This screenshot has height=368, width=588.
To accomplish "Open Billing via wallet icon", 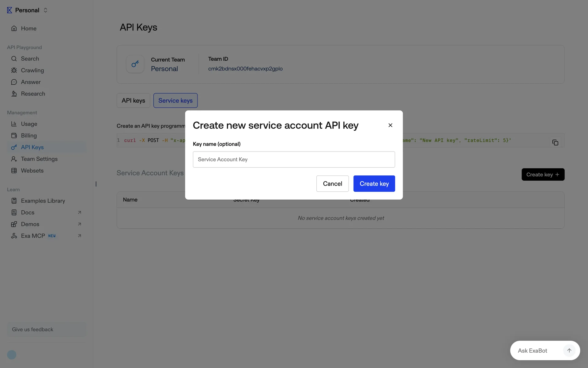I will click(14, 136).
